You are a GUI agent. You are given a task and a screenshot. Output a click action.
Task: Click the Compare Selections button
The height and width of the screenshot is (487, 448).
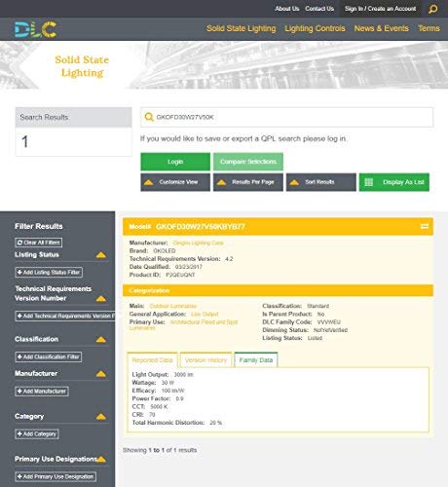(x=248, y=162)
